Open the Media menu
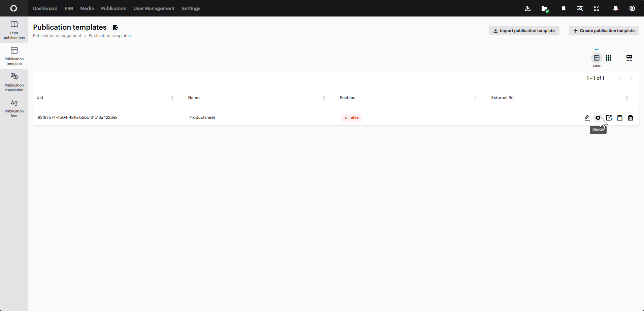The width and height of the screenshot is (644, 311). coord(87,8)
